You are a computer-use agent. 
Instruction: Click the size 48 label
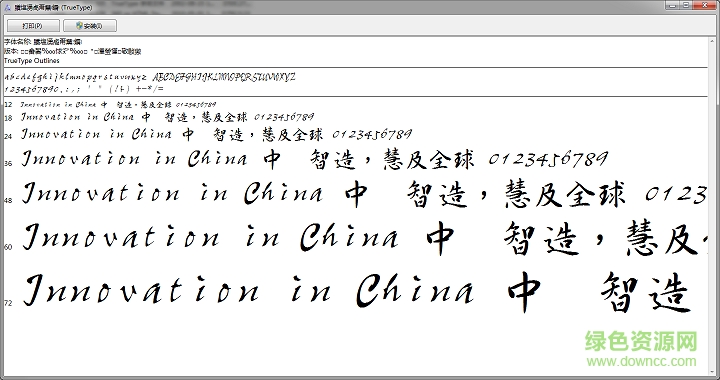click(8, 201)
